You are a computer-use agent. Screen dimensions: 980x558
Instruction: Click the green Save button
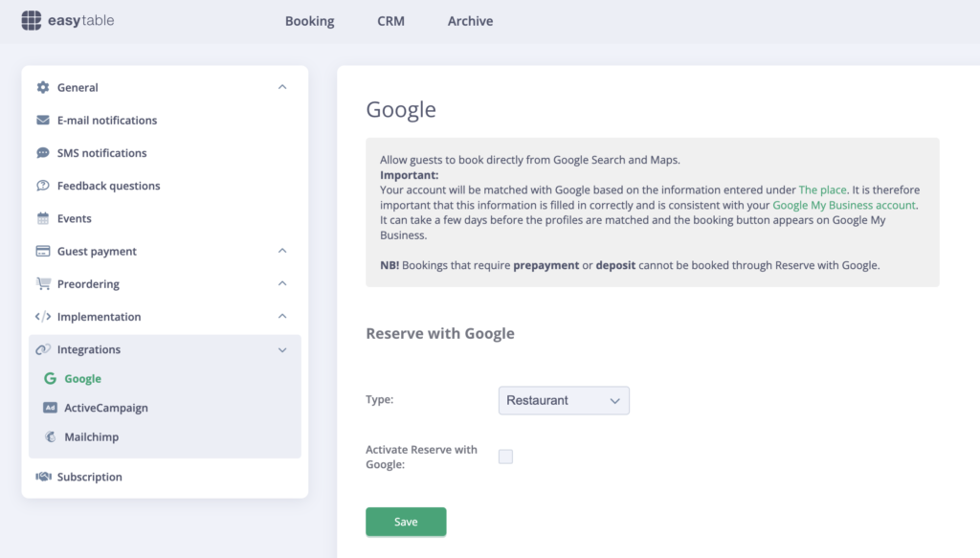coord(406,522)
